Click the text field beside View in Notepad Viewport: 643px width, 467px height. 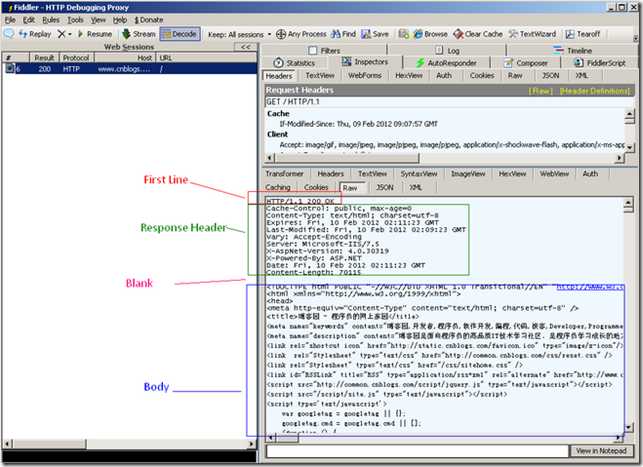pos(417,451)
